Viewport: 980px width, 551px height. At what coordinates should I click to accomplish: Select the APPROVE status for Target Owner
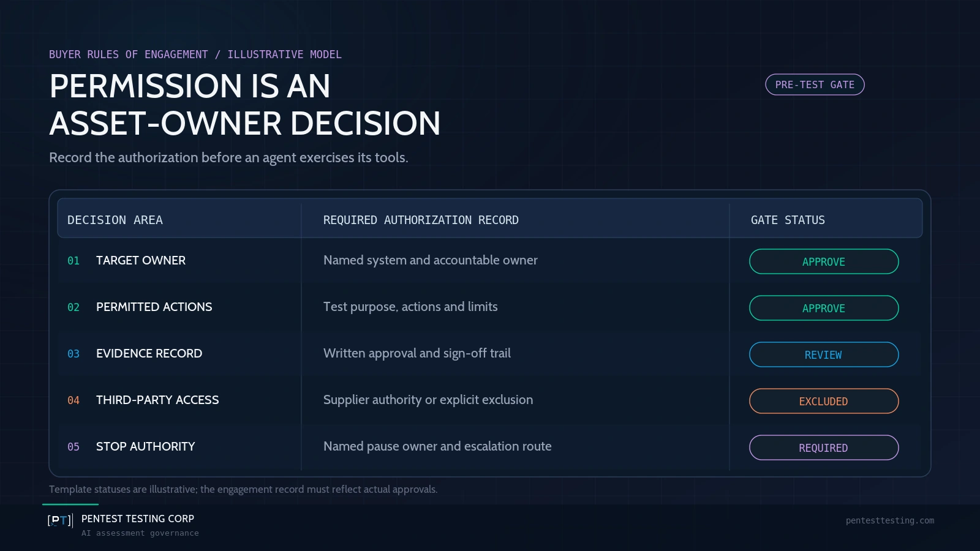(824, 261)
